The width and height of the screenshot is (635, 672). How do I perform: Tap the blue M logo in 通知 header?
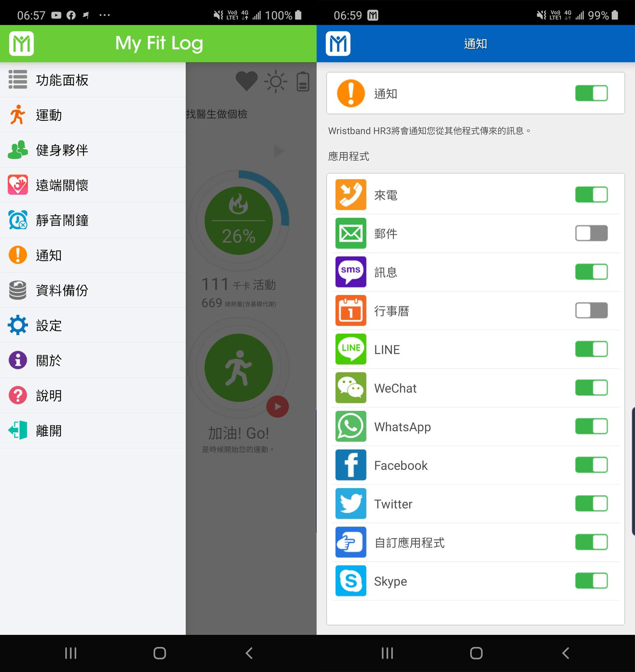338,44
